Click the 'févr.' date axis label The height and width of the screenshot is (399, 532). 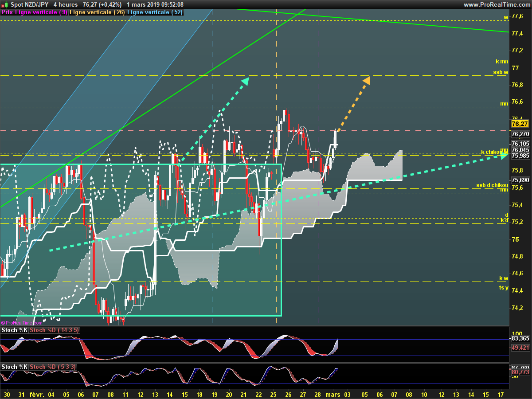point(37,394)
